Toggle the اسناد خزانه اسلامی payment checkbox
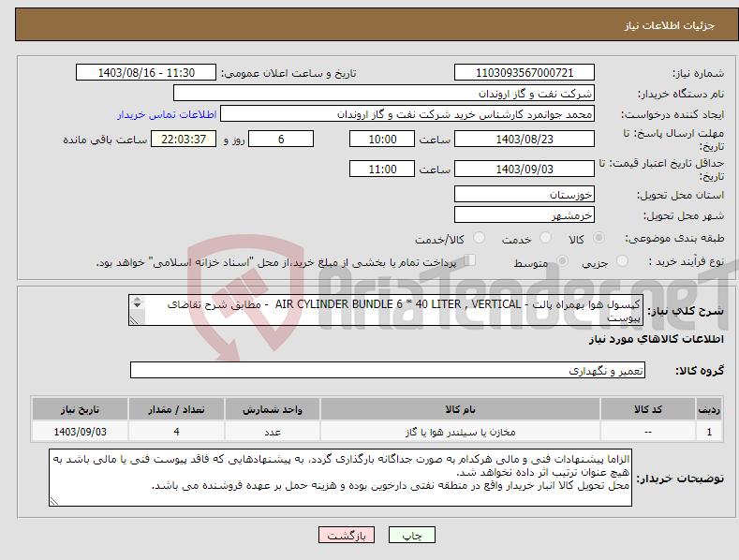739x560 pixels. [470, 259]
